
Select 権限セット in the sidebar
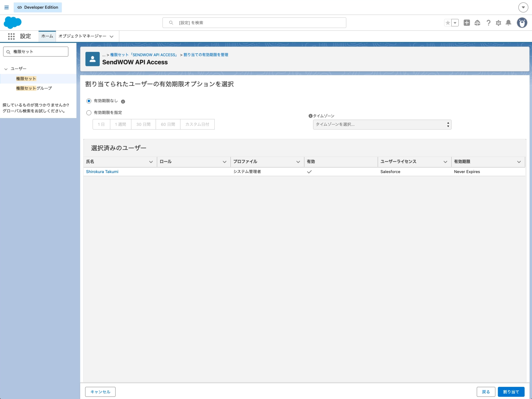point(26,79)
